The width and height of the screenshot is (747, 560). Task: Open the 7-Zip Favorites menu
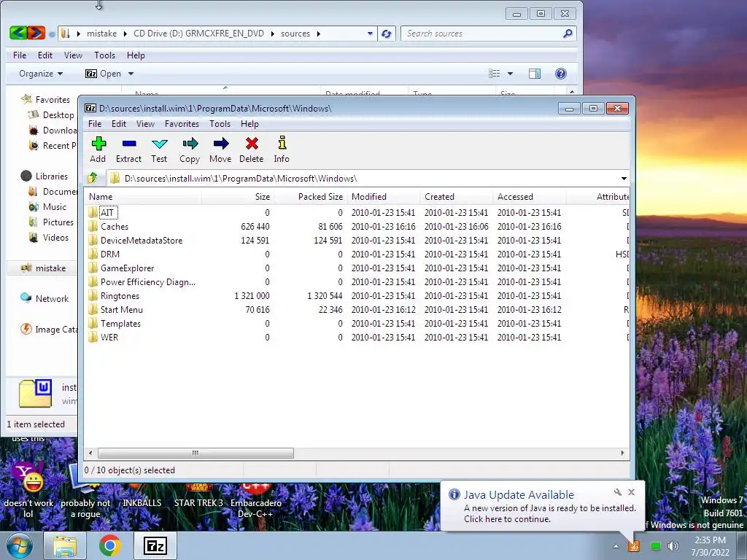(182, 124)
